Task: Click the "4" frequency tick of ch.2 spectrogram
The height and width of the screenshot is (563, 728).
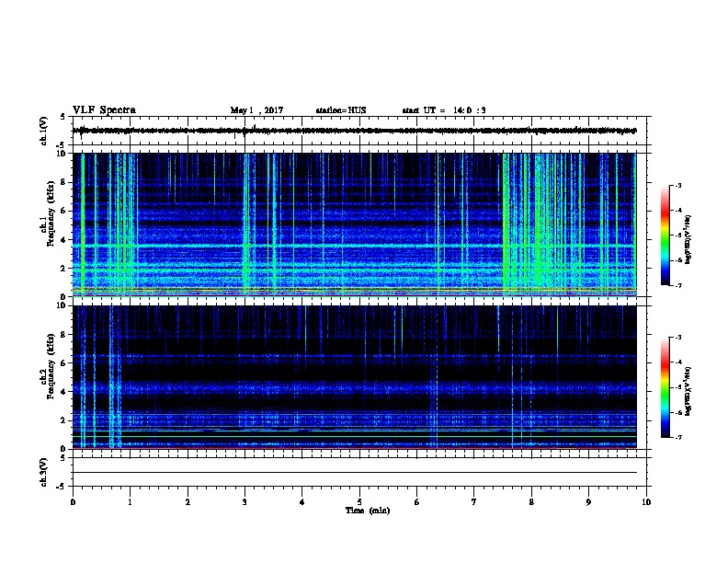Action: (x=64, y=392)
